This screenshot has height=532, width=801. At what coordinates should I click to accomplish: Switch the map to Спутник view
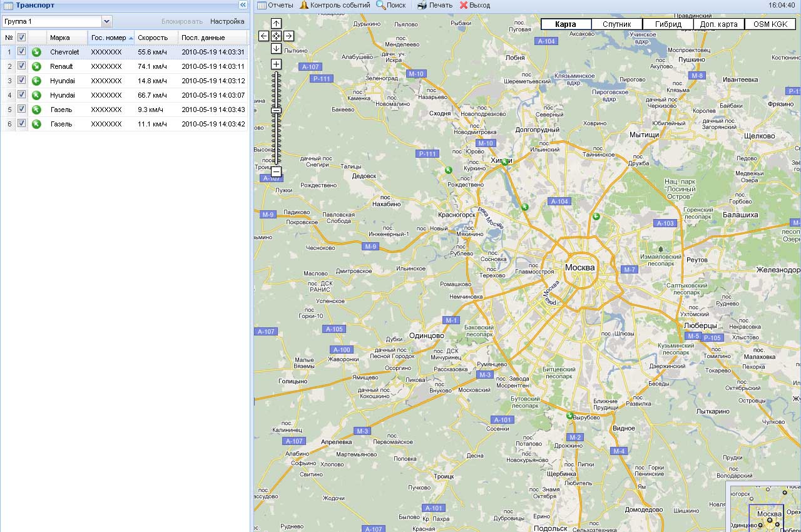pyautogui.click(x=616, y=24)
